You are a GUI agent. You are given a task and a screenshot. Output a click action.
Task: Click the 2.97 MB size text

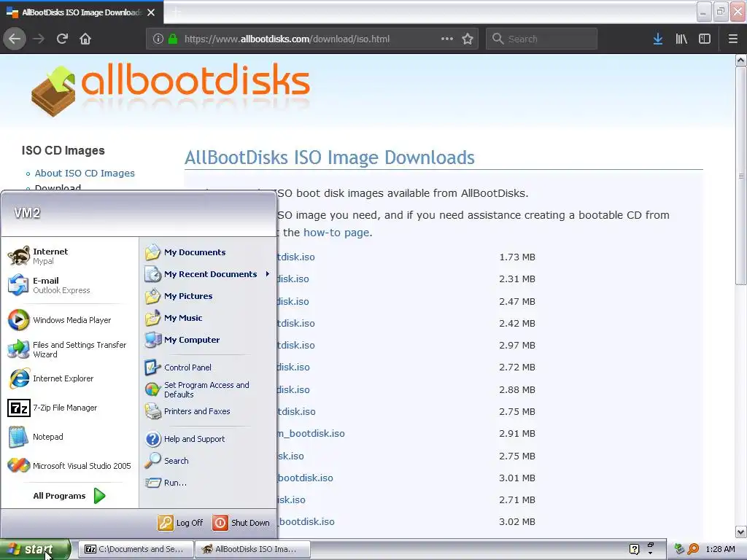pyautogui.click(x=517, y=345)
